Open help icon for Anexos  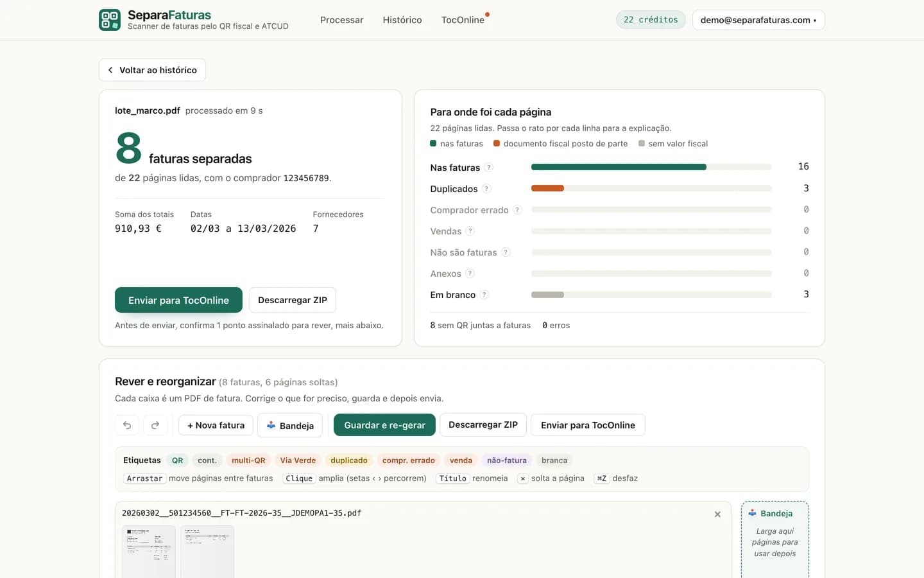(470, 274)
